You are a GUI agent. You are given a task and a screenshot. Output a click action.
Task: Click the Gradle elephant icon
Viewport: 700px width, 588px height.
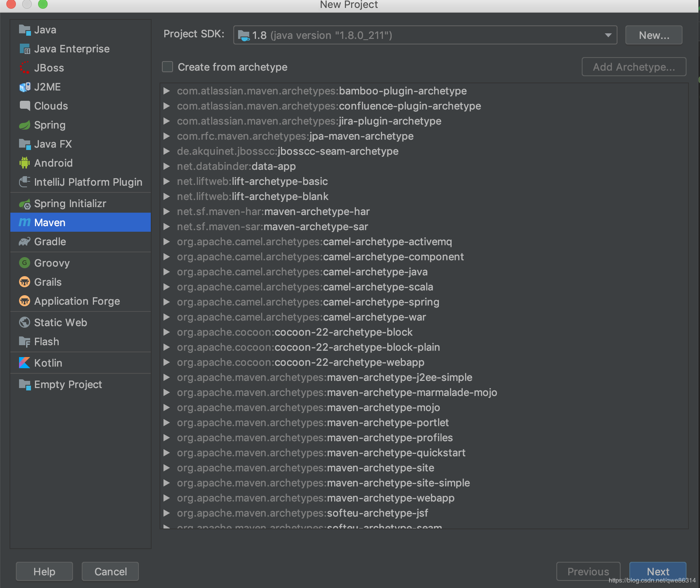tap(25, 242)
